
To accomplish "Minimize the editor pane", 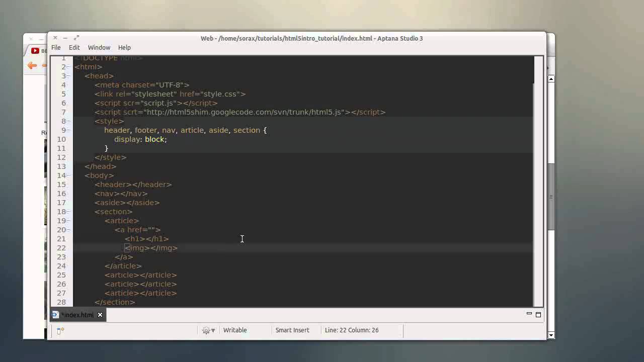I will tap(529, 314).
